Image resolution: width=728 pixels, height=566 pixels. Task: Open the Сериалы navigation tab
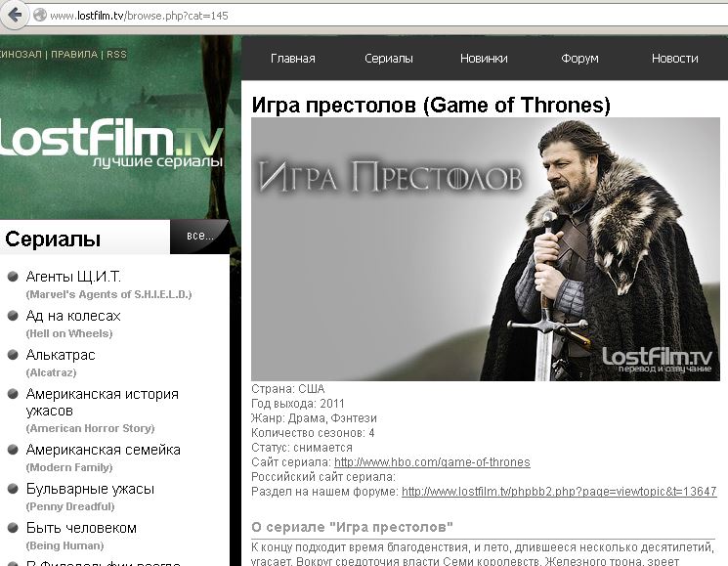[389, 59]
